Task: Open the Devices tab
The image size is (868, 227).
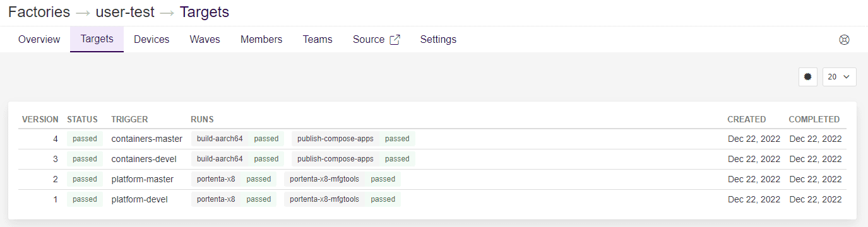Action: coord(152,39)
